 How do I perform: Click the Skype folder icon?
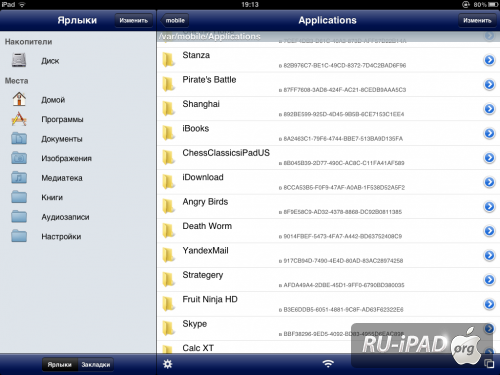(168, 328)
